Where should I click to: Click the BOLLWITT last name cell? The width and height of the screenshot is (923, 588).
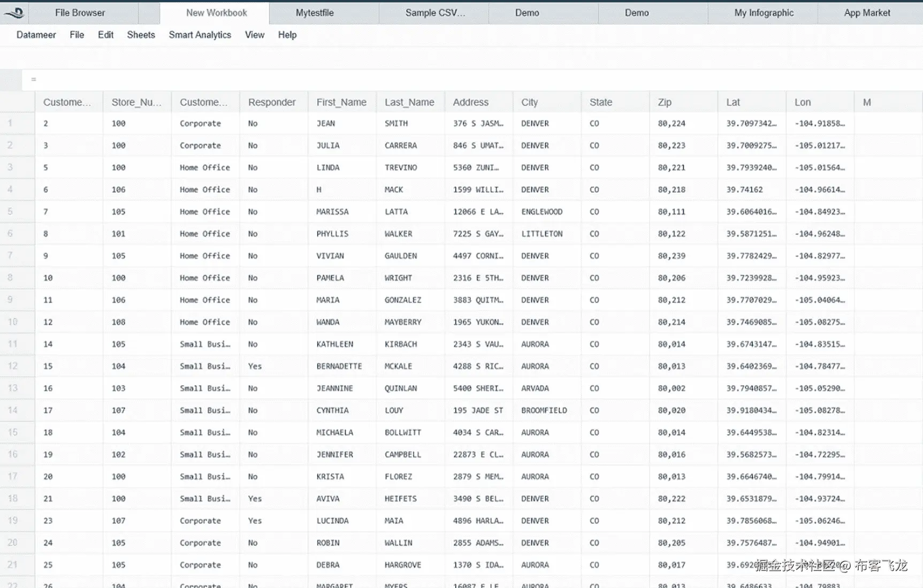pyautogui.click(x=410, y=432)
